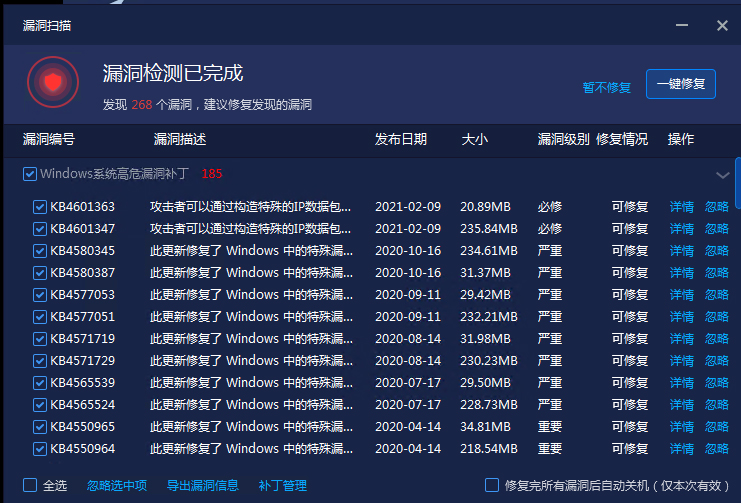741x503 pixels.
Task: Open details link for KB4571729
Action: coord(681,361)
